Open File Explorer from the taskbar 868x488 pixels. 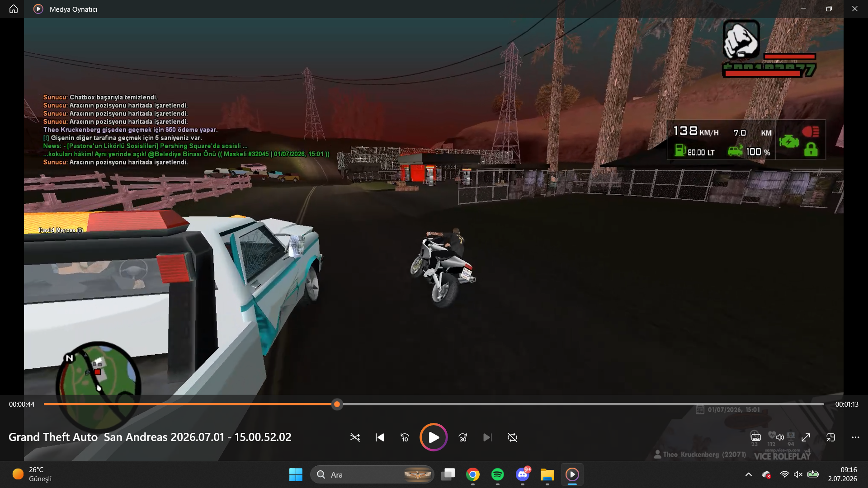(547, 474)
